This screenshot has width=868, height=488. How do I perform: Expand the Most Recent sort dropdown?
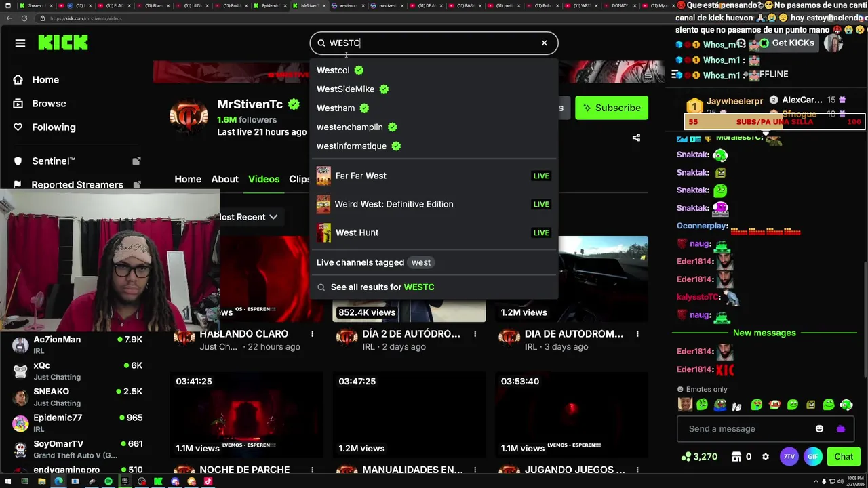(x=248, y=217)
